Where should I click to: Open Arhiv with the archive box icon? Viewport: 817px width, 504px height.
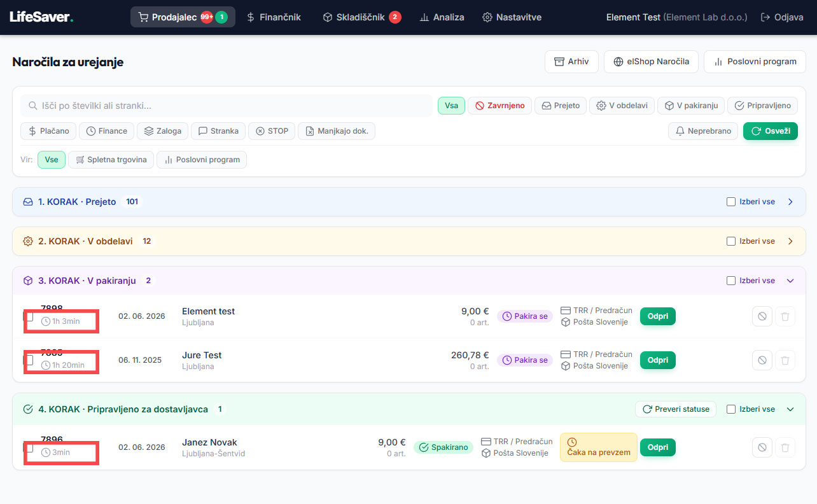pyautogui.click(x=571, y=62)
